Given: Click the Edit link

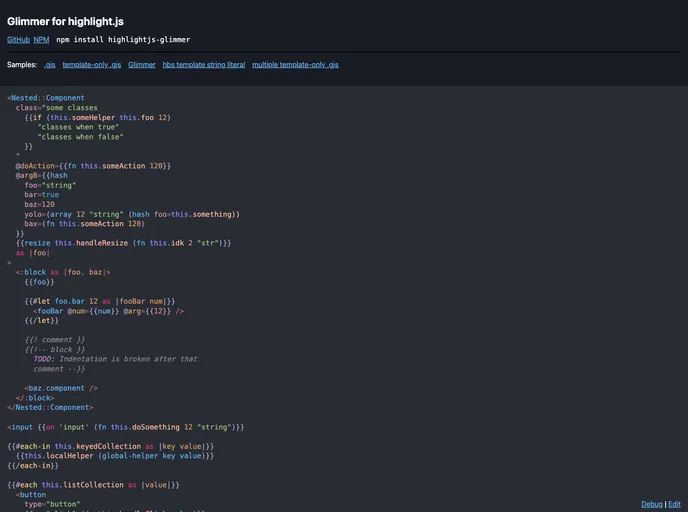Looking at the screenshot, I should point(674,504).
